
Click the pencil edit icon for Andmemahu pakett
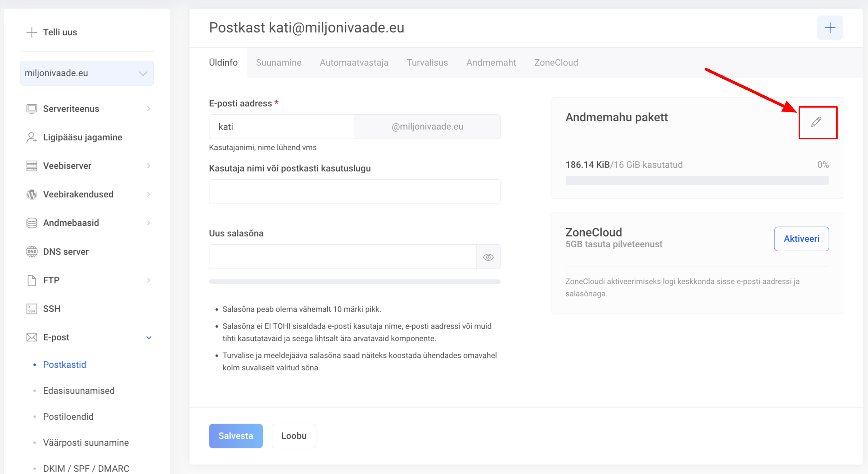[x=816, y=122]
